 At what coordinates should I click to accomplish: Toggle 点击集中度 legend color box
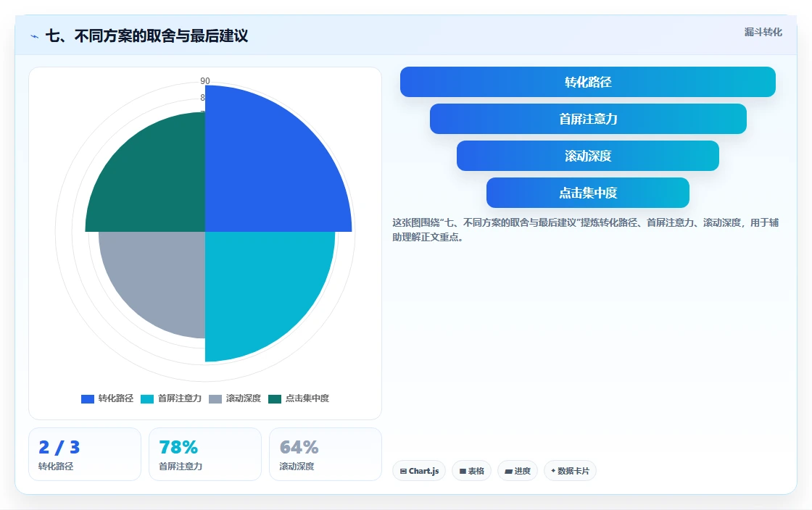pos(275,398)
